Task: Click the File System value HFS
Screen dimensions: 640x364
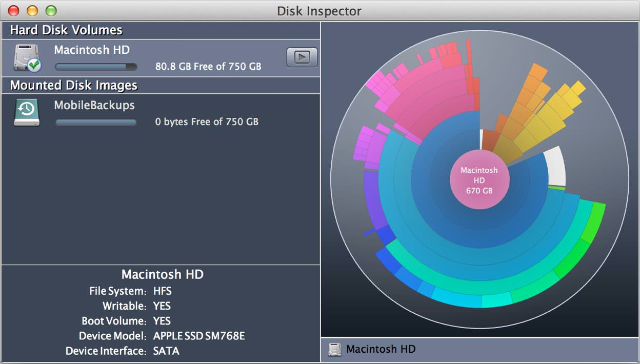Action: pos(163,291)
